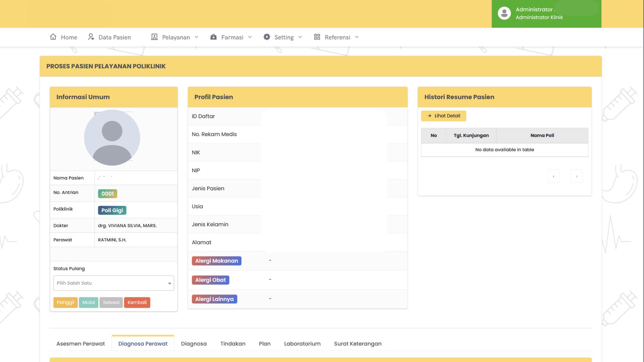
Task: Go to previous page of history table
Action: coord(553,176)
